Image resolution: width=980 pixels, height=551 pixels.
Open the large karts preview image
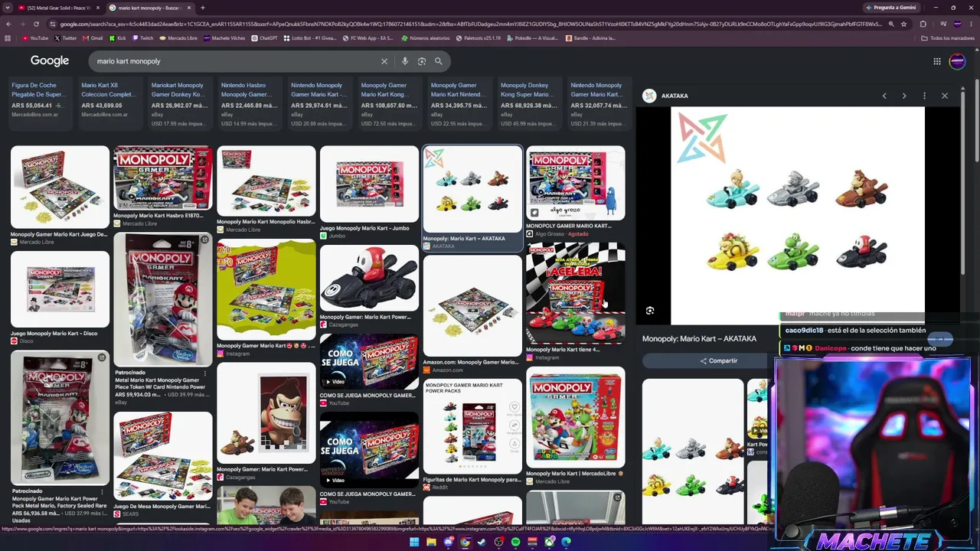tap(798, 215)
